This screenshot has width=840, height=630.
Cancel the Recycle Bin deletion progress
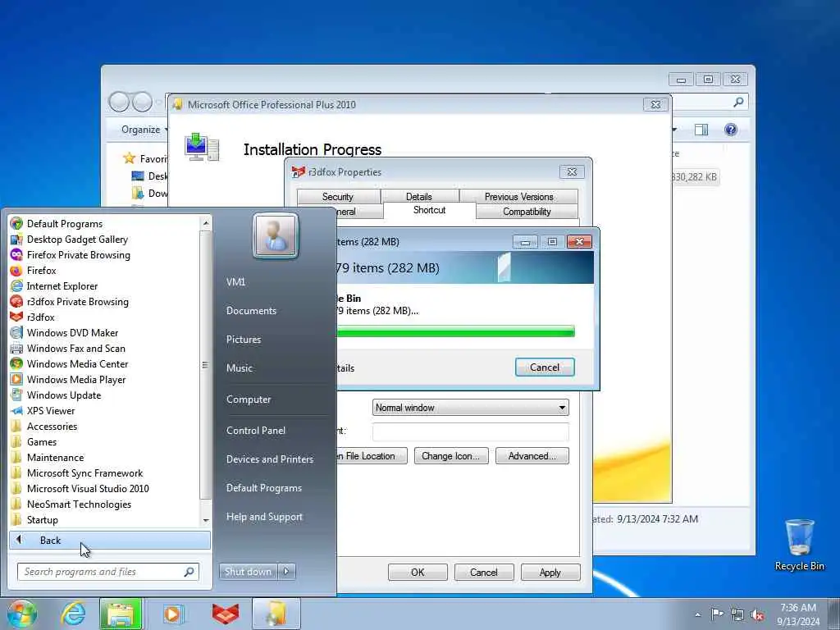[545, 367]
